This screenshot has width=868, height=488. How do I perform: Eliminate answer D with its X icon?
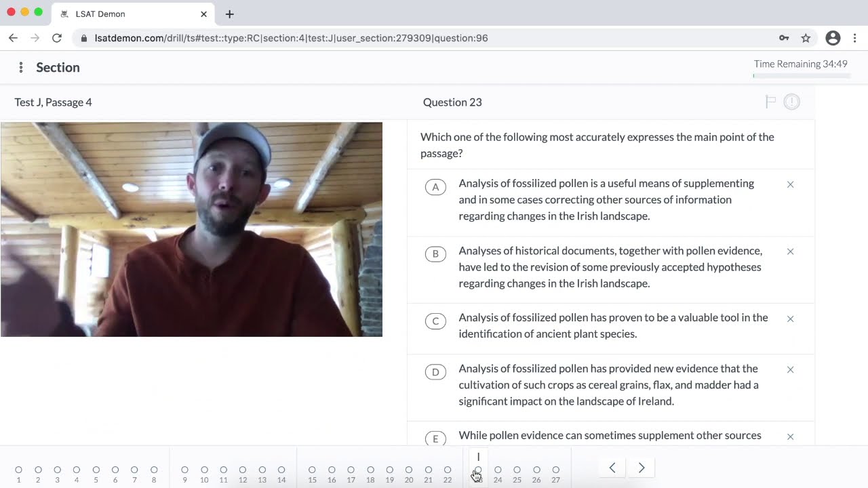[790, 369]
